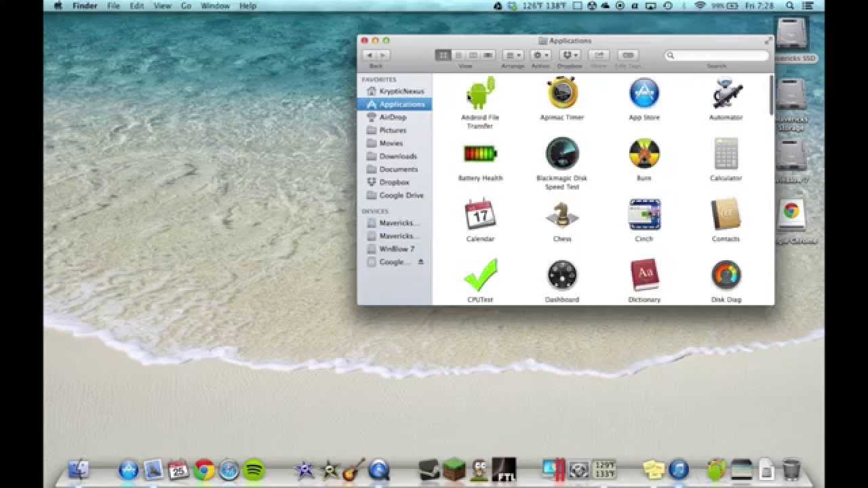Image resolution: width=868 pixels, height=488 pixels.
Task: Select Google Drive in sidebar
Action: [395, 195]
